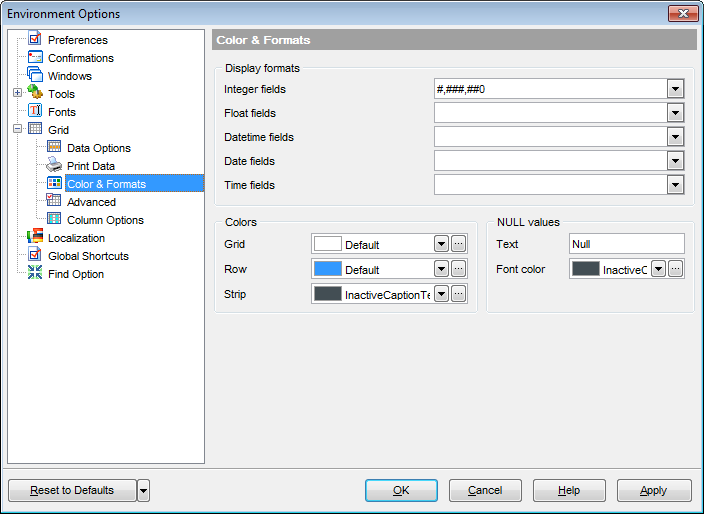Open the Time fields format dropdown
The image size is (704, 514).
(x=675, y=185)
